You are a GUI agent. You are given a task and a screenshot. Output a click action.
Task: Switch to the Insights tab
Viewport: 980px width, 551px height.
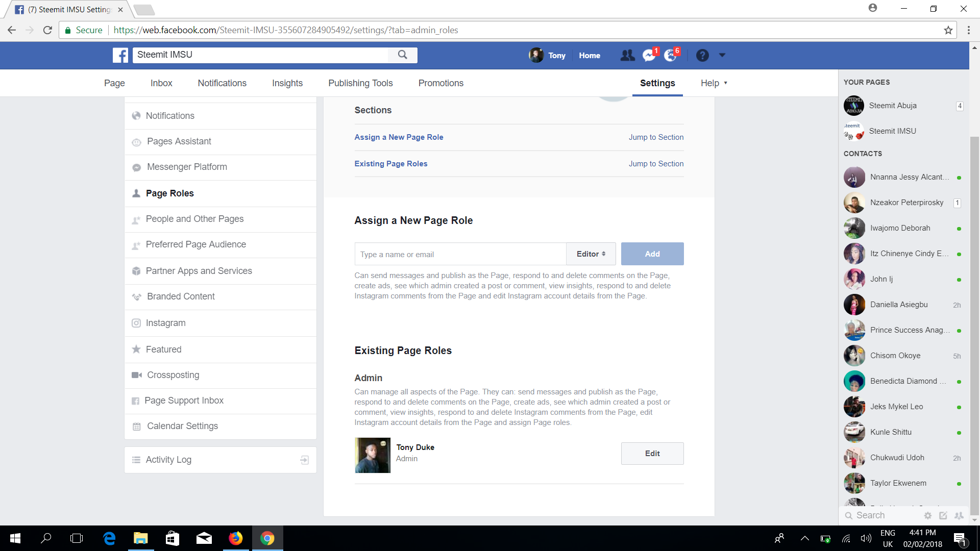click(x=287, y=83)
